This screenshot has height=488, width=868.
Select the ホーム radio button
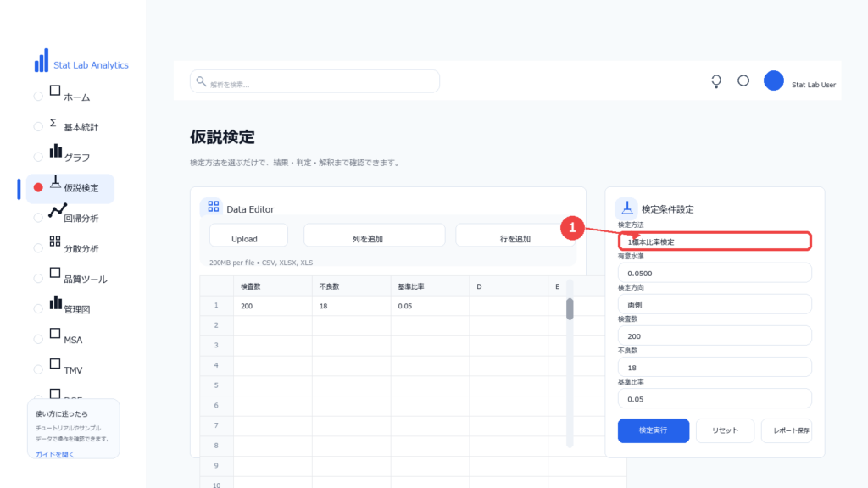(x=38, y=97)
